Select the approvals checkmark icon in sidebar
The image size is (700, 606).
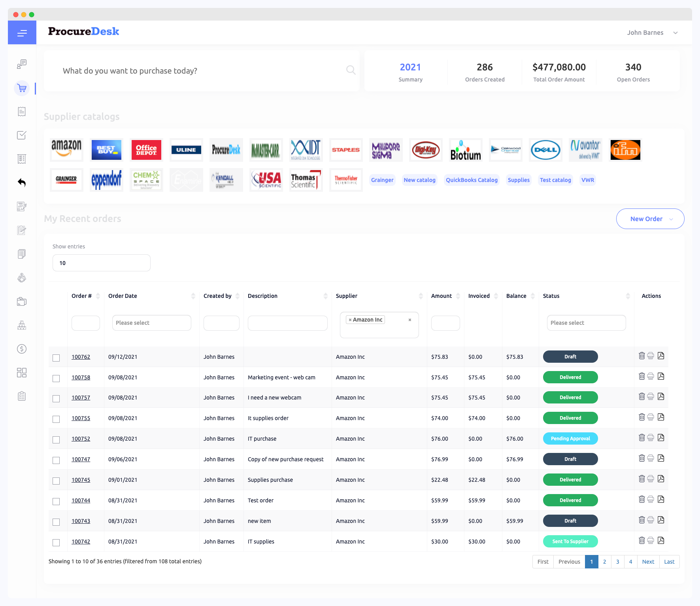tap(22, 135)
